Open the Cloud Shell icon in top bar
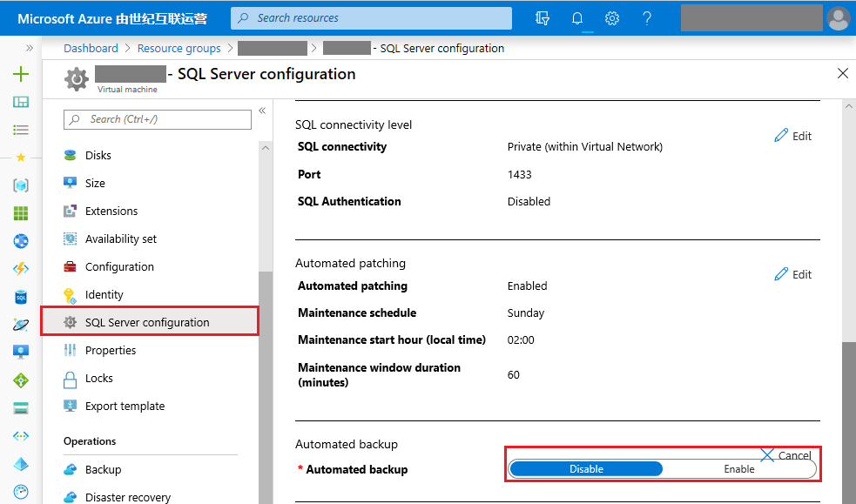The height and width of the screenshot is (504, 856). tap(543, 17)
